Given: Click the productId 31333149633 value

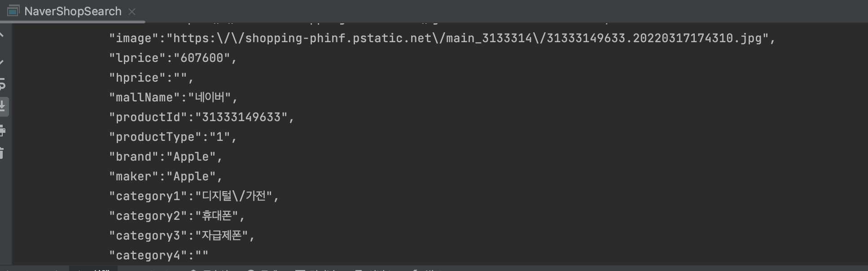Looking at the screenshot, I should coord(241,117).
